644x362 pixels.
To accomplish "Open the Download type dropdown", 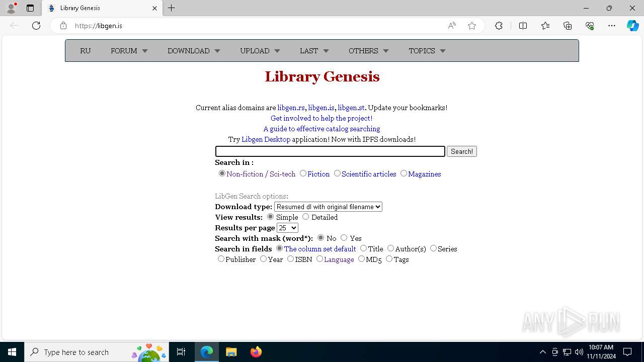I will tap(328, 207).
